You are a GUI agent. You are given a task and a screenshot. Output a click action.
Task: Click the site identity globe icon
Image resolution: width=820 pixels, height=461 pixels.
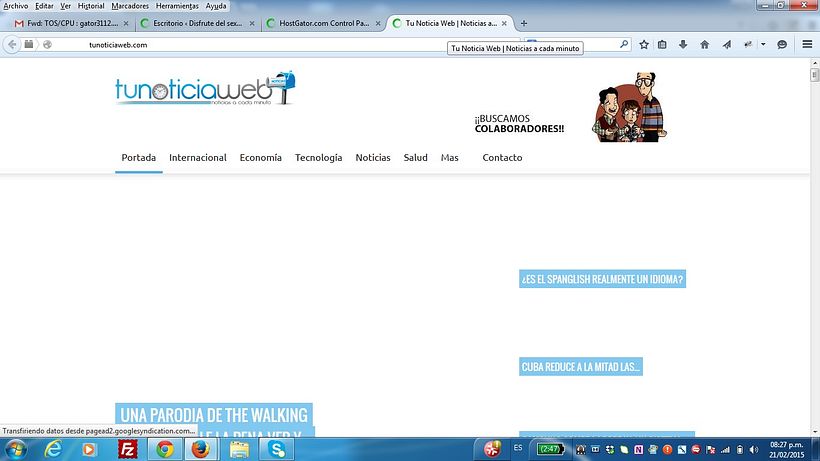[x=47, y=44]
